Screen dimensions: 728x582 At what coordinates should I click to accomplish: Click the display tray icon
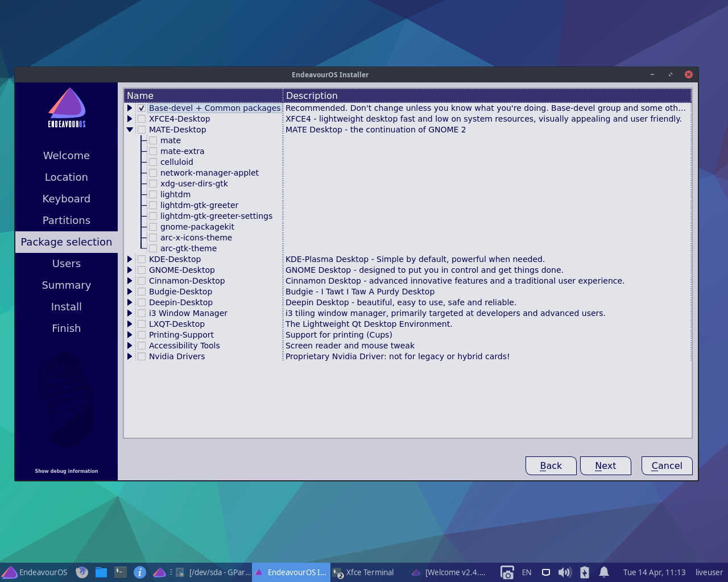pos(546,572)
